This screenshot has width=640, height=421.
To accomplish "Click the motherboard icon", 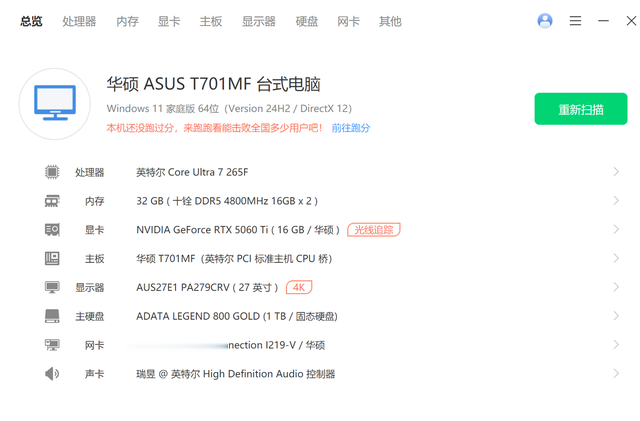I will [x=52, y=258].
